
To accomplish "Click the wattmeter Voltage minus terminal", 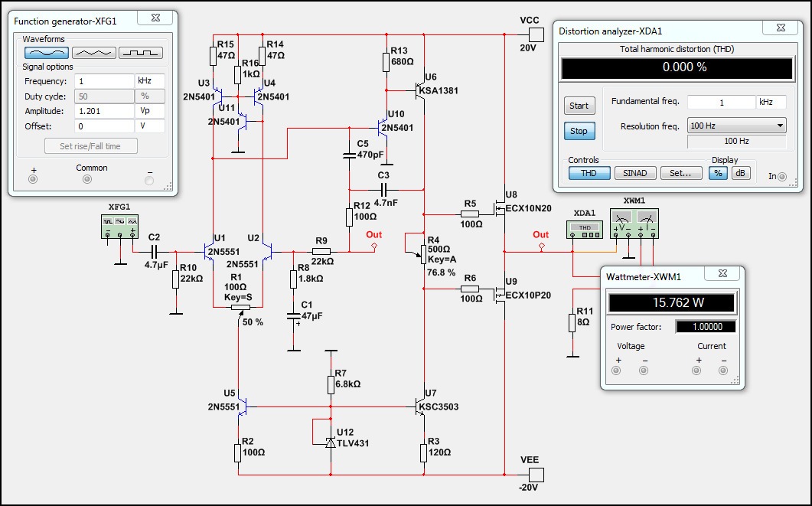I will (644, 371).
